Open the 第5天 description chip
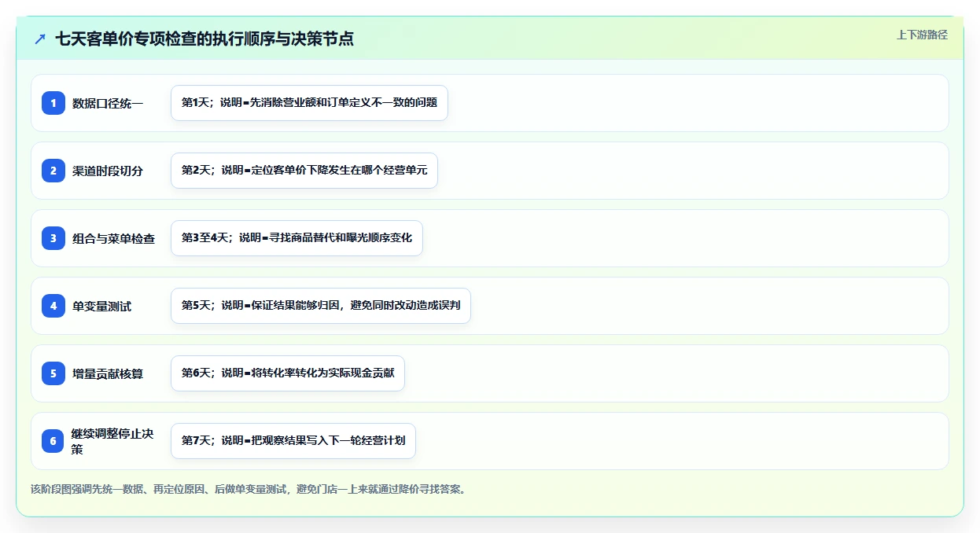Image resolution: width=980 pixels, height=533 pixels. coord(321,306)
